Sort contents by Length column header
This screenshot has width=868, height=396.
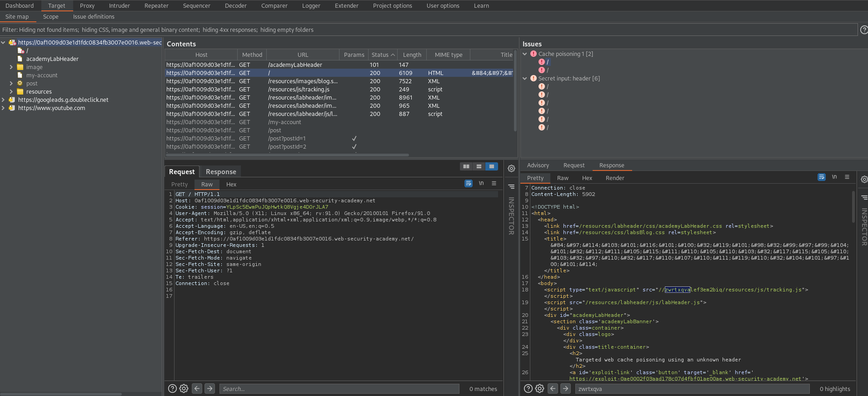tap(412, 55)
